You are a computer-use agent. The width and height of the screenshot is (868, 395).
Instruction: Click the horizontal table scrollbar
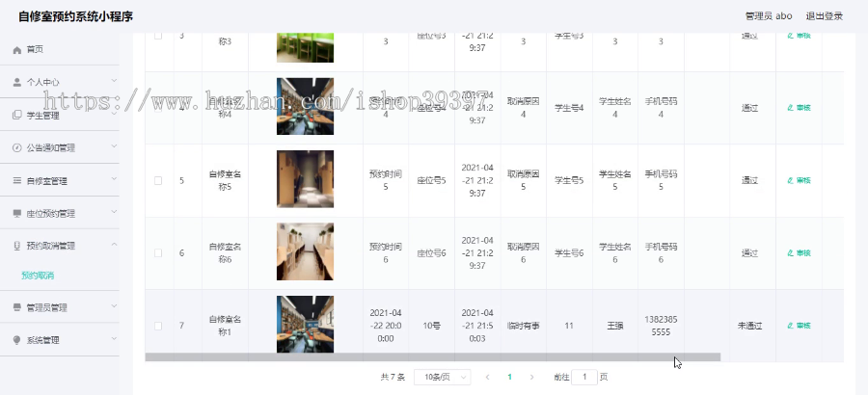(432, 357)
